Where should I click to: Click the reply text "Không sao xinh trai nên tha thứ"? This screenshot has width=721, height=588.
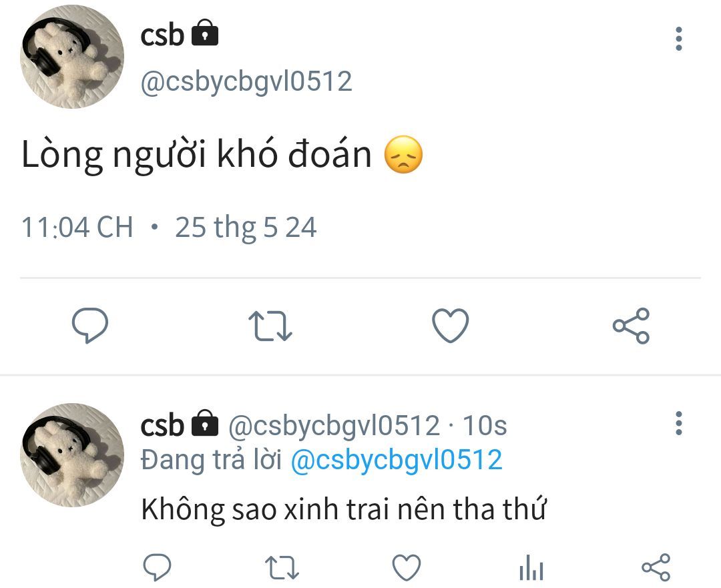point(344,509)
